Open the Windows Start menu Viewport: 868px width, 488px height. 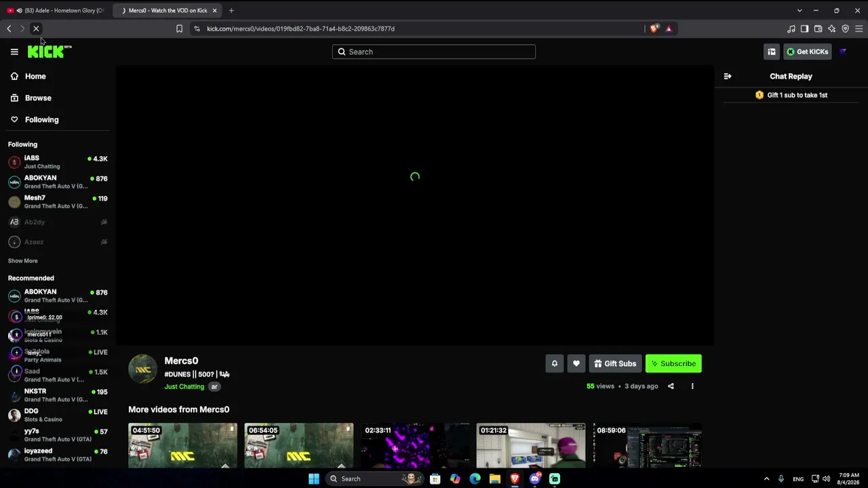click(313, 479)
